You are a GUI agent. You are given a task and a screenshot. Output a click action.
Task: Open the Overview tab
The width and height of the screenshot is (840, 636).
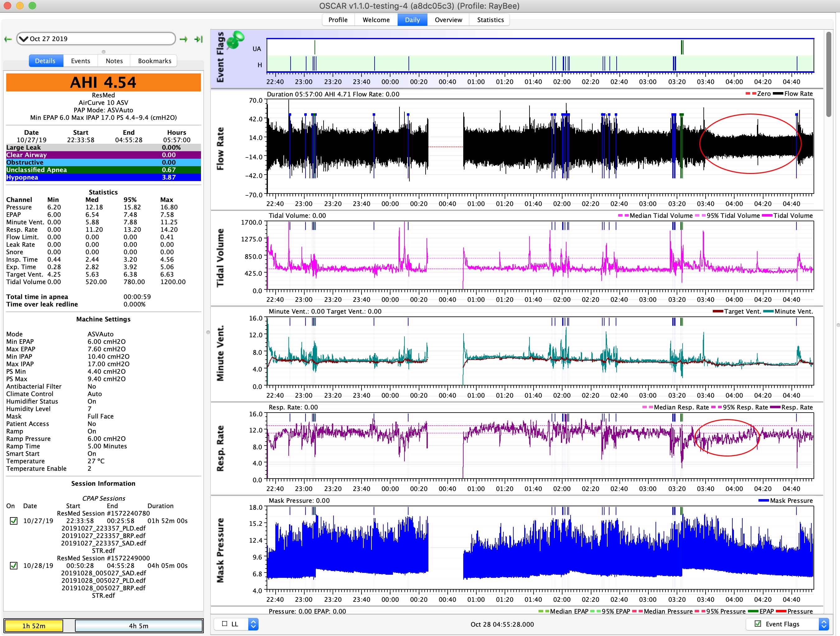449,20
